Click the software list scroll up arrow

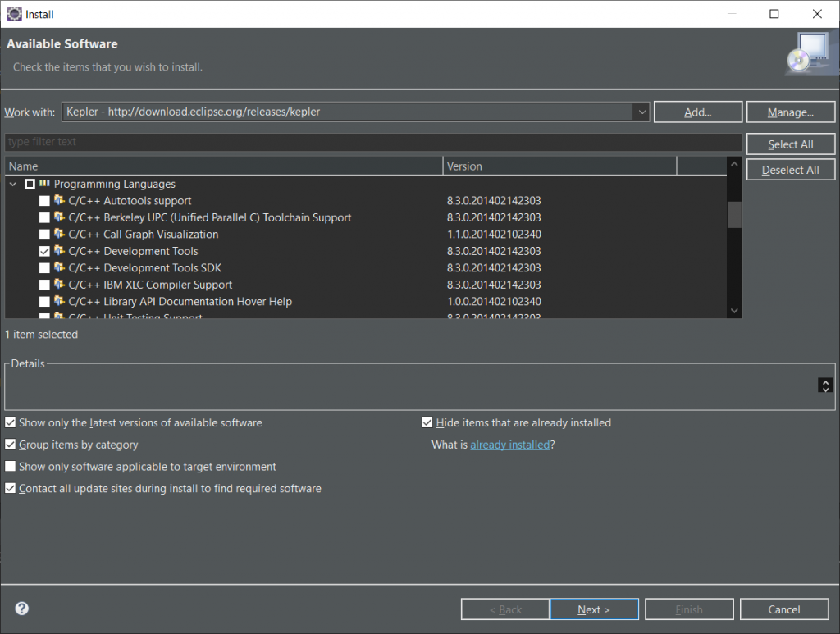[734, 164]
